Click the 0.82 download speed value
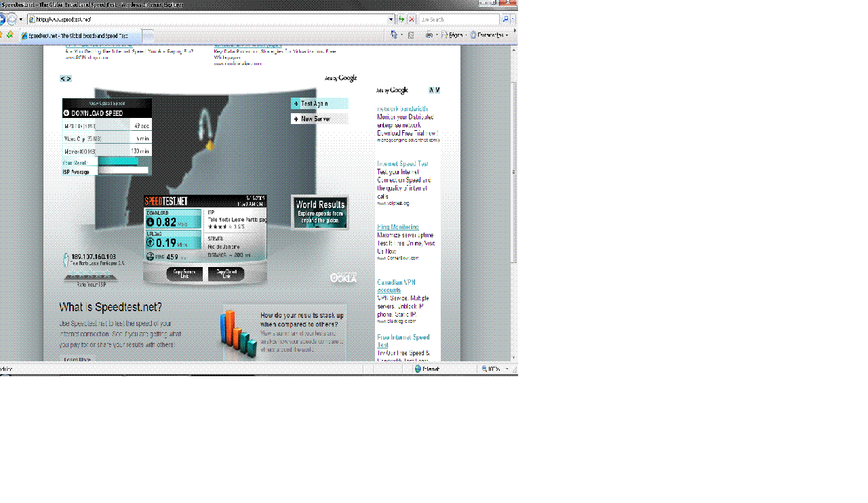Viewport: 868px width, 503px height. [167, 222]
